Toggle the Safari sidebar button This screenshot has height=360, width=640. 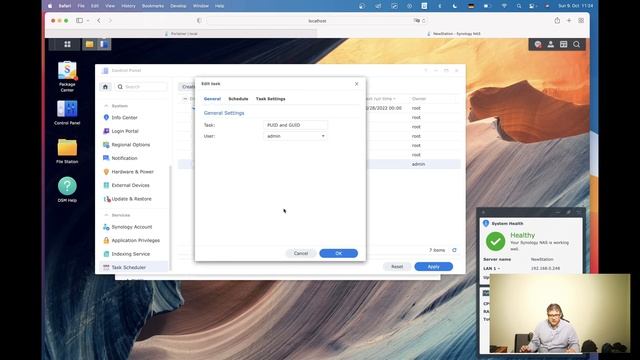(79, 20)
